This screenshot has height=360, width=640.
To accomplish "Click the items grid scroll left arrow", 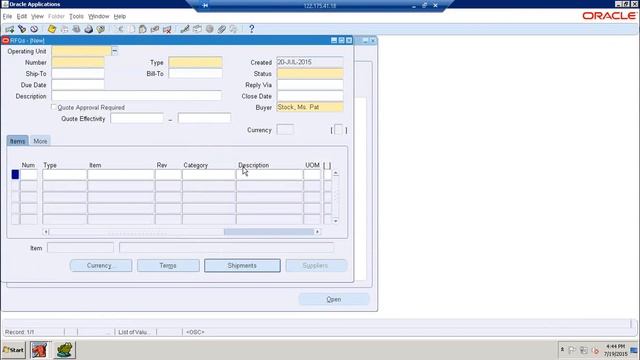I will (x=46, y=232).
